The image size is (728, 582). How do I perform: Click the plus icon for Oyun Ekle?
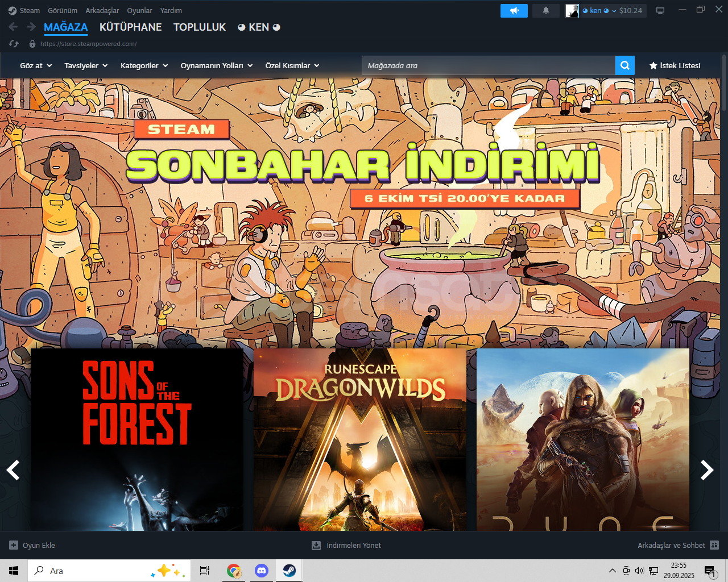pyautogui.click(x=14, y=545)
